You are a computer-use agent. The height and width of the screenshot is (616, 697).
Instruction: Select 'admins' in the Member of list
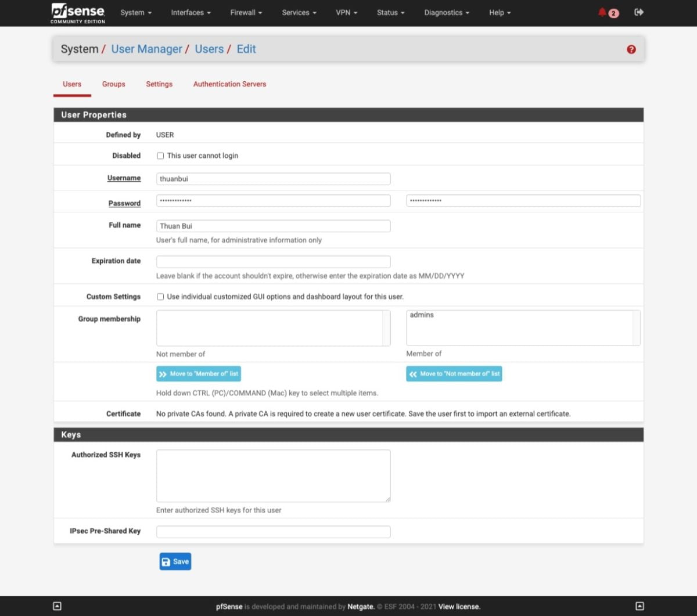tap(422, 315)
